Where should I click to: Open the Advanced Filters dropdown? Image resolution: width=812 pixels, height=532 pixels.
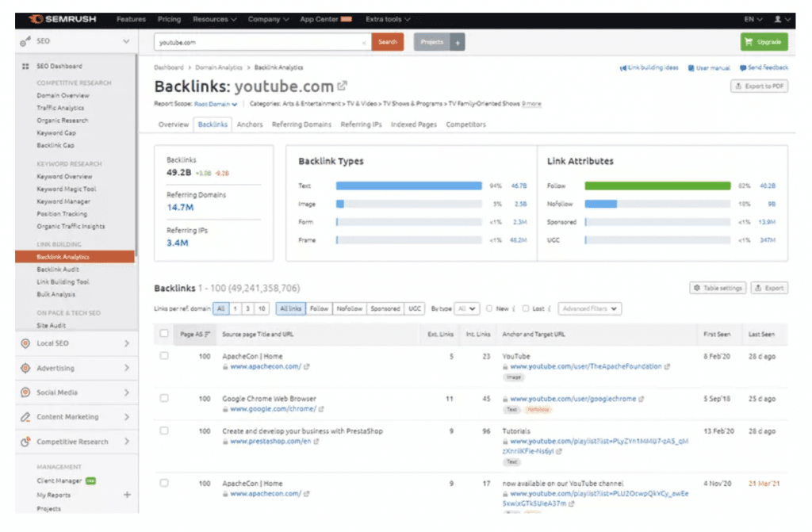589,308
